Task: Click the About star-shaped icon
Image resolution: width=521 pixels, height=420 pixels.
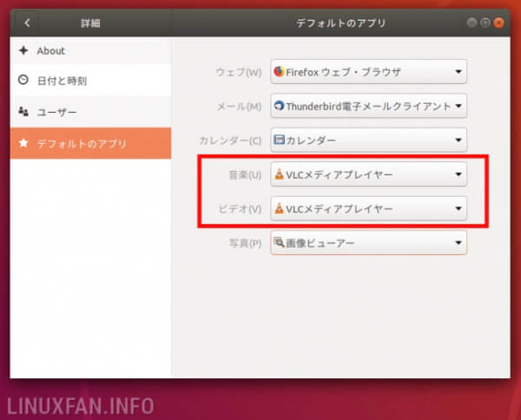Action: tap(23, 50)
